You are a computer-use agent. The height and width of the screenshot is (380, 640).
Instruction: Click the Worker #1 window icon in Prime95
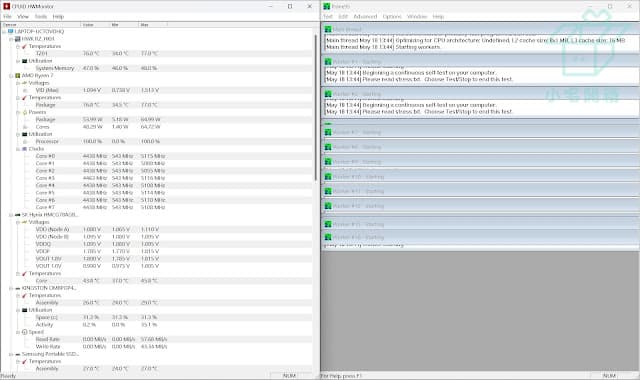[328, 62]
